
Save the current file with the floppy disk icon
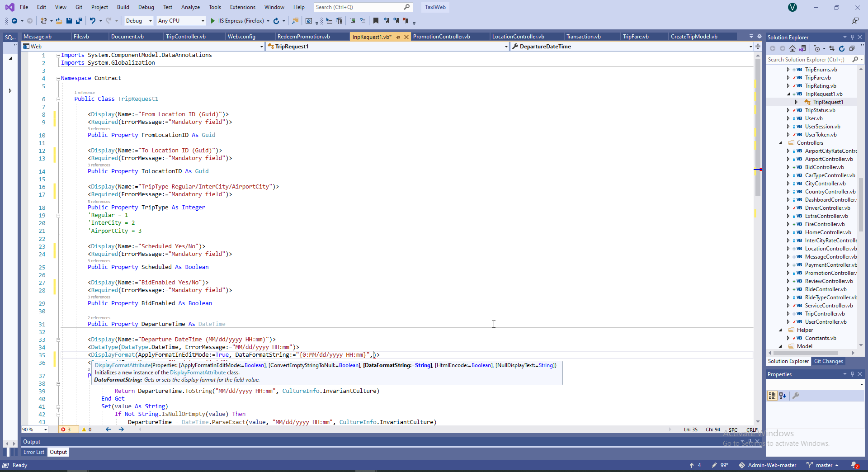pos(69,21)
